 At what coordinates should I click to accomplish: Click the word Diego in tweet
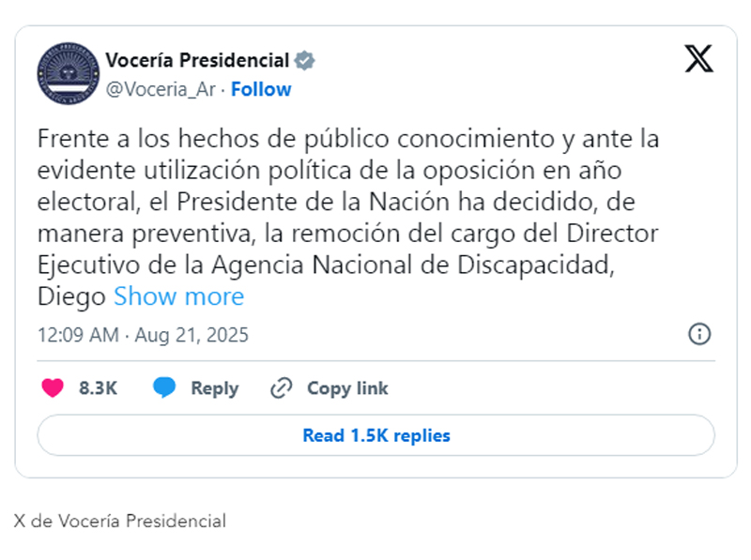coord(71,297)
